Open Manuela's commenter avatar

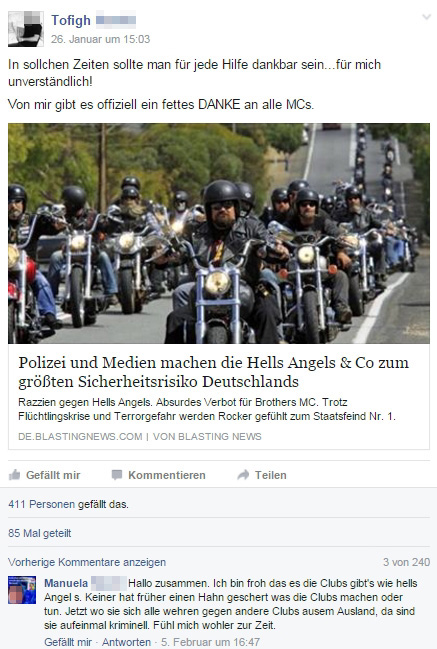pyautogui.click(x=22, y=590)
